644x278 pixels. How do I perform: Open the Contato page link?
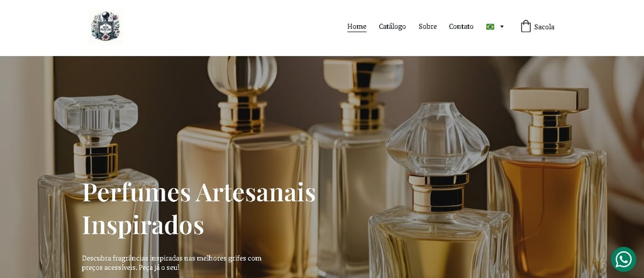[461, 26]
